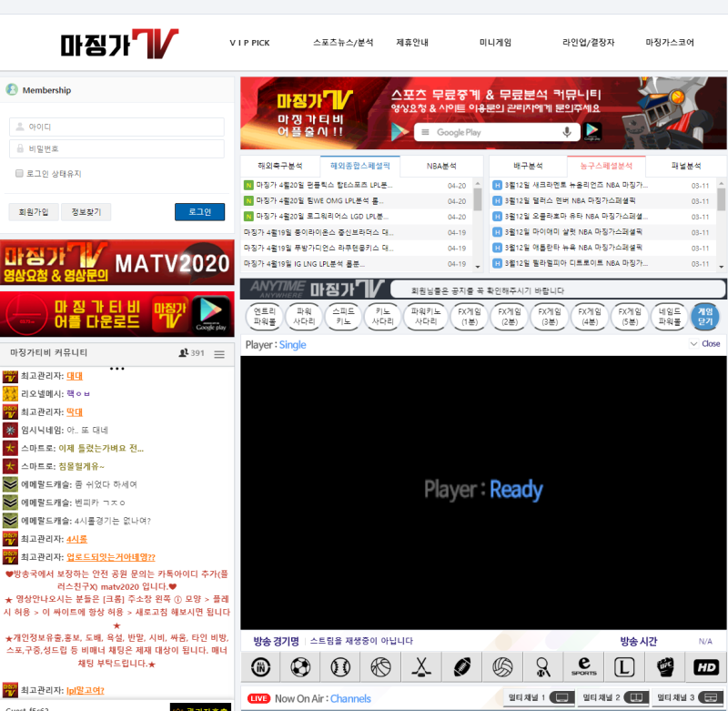Open the 스포츠뉴스/분석 menu
728x711 pixels.
pos(343,42)
